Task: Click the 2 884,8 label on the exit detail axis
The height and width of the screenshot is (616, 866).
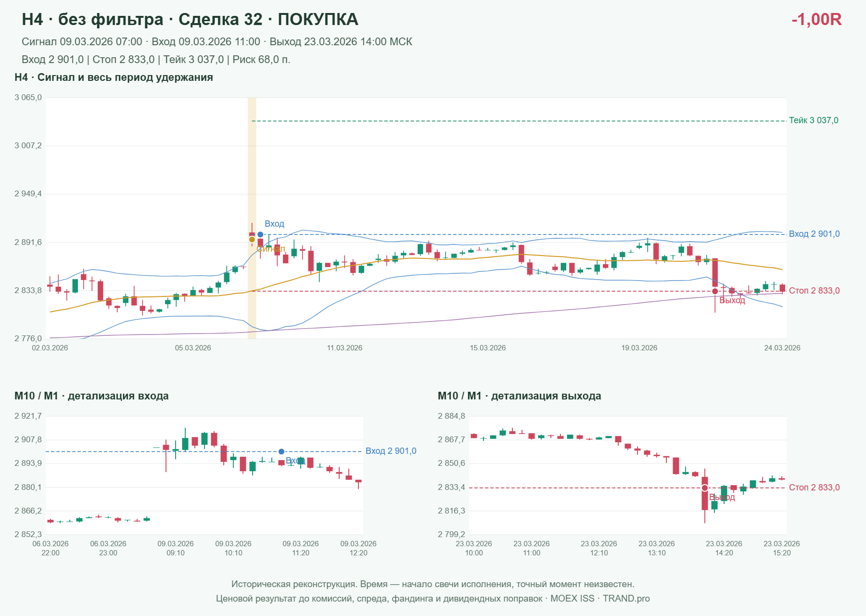Action: 452,416
